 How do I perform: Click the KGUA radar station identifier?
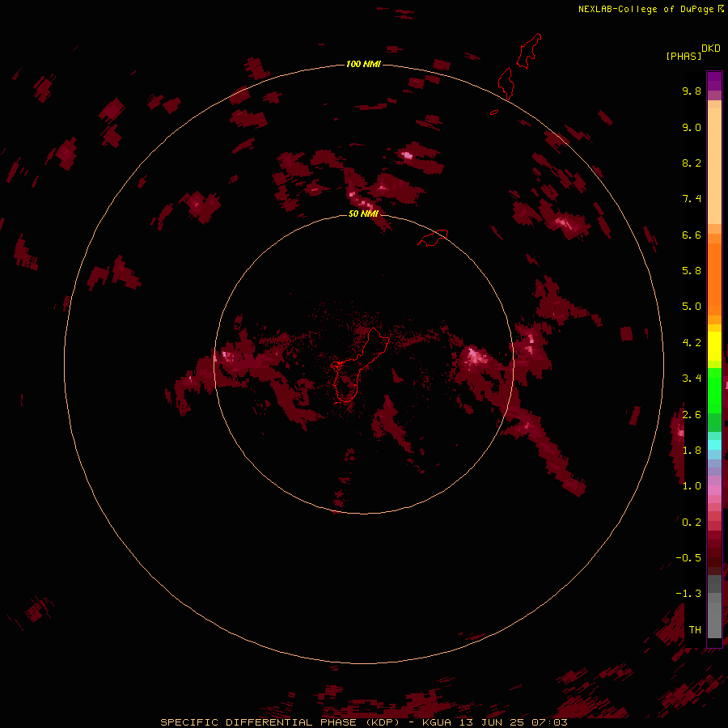tap(437, 722)
